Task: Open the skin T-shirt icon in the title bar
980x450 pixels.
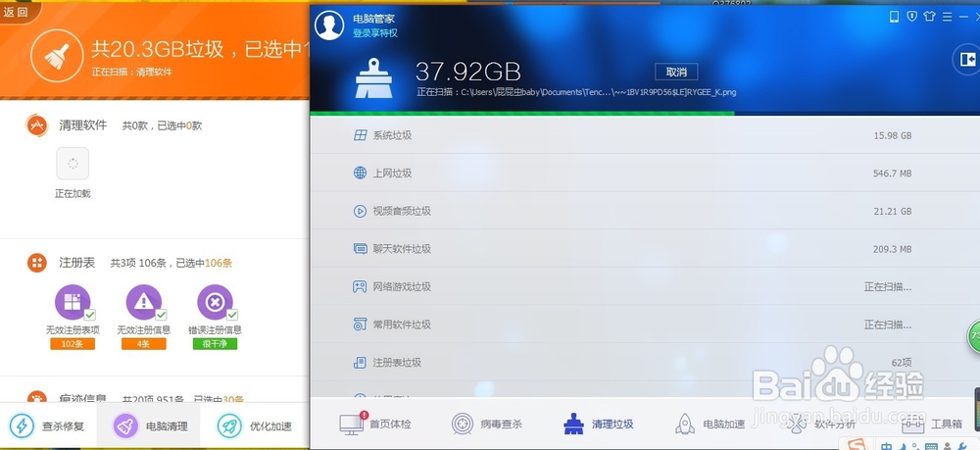Action: 929,17
